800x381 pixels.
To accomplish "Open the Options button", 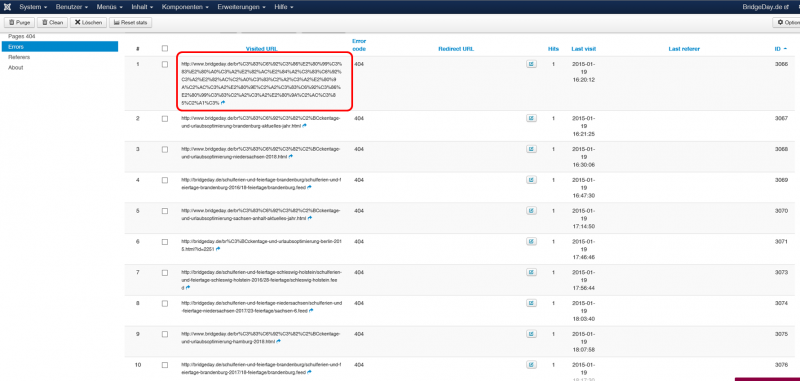I will tap(786, 22).
